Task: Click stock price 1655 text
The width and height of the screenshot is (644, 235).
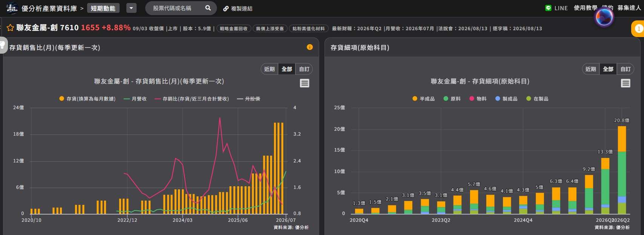Action: click(90, 28)
